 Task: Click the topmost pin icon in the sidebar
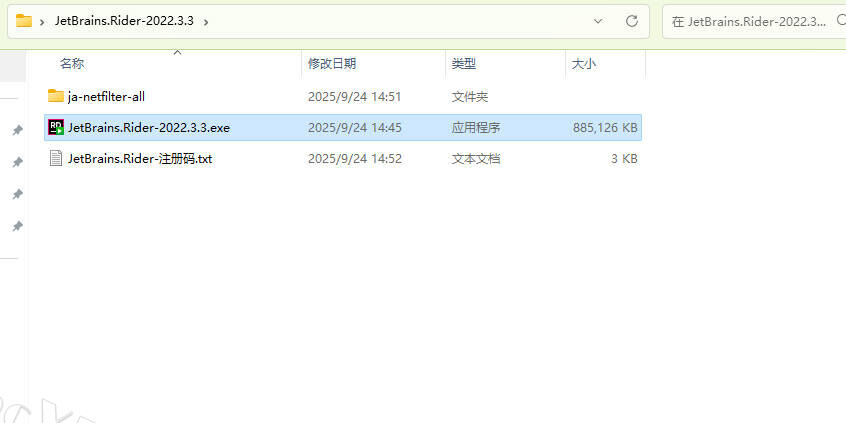[17, 130]
